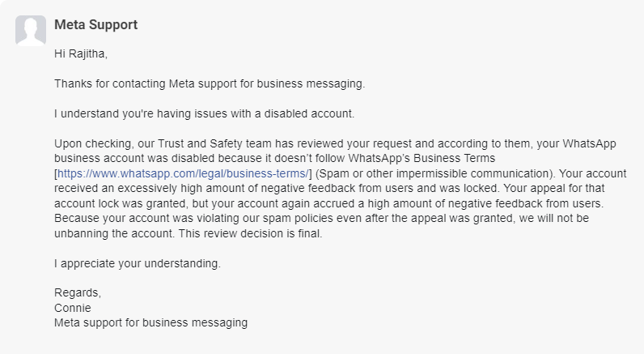Click the "Regards," closing line
Viewport: 644px width, 354px height.
78,292
